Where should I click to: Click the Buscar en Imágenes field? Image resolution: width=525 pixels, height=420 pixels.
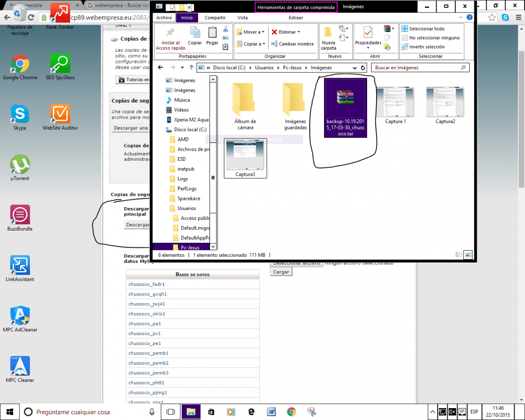click(420, 68)
